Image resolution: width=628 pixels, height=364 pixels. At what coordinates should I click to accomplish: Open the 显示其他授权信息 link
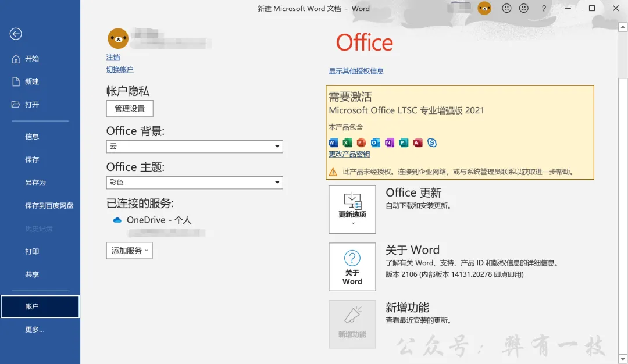coord(356,71)
